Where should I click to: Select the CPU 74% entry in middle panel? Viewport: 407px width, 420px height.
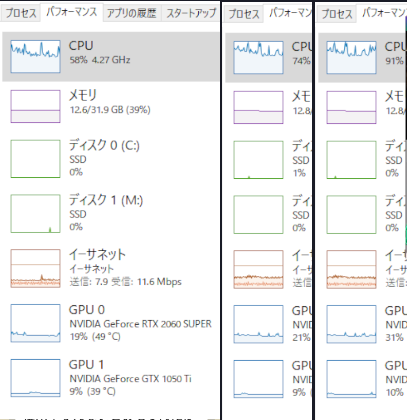(x=268, y=58)
